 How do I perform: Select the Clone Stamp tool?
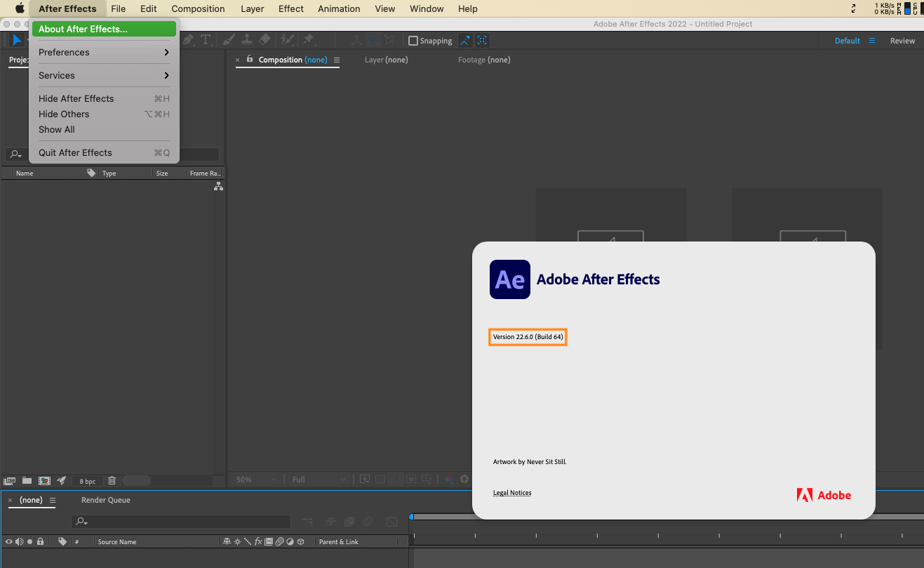tap(246, 40)
